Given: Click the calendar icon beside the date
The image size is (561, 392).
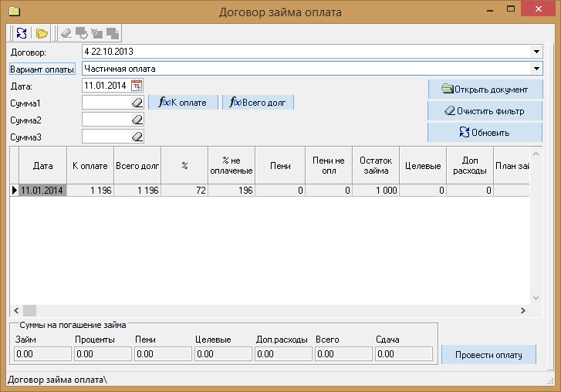Looking at the screenshot, I should [x=137, y=86].
